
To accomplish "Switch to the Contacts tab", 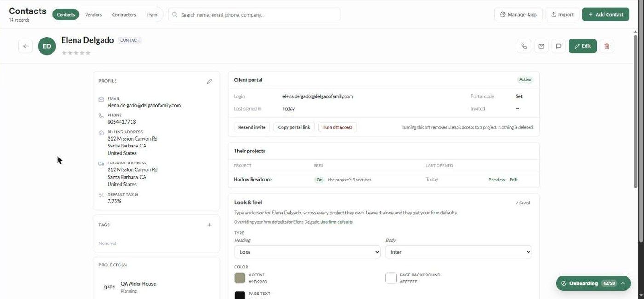I will click(66, 15).
